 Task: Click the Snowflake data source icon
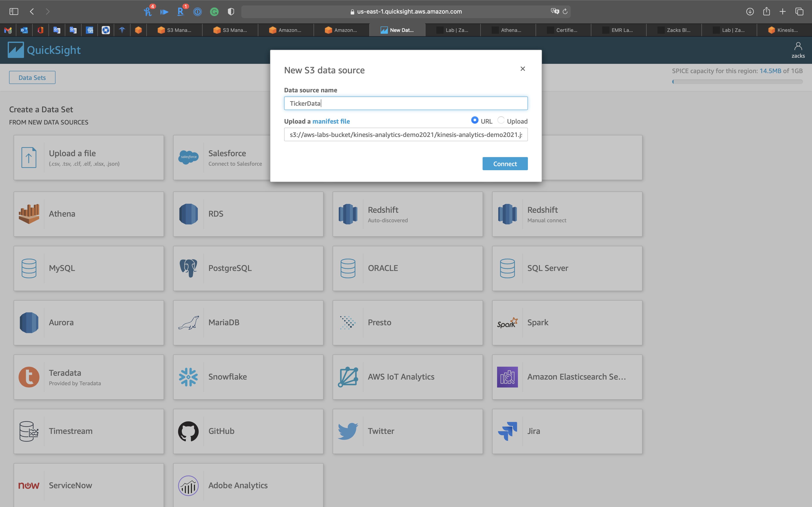point(188,377)
